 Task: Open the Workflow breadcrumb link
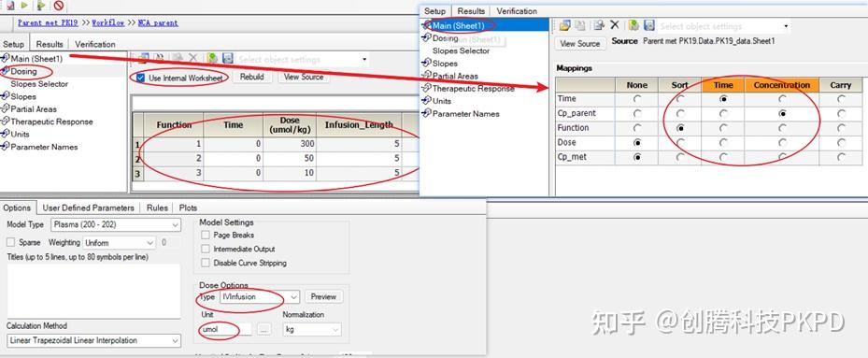pyautogui.click(x=108, y=22)
